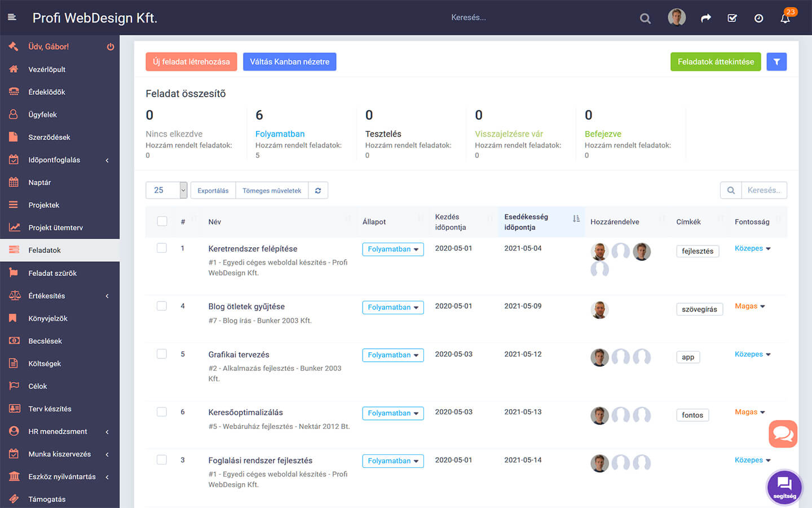Toggle sidebar with hamburger menu icon

point(12,17)
